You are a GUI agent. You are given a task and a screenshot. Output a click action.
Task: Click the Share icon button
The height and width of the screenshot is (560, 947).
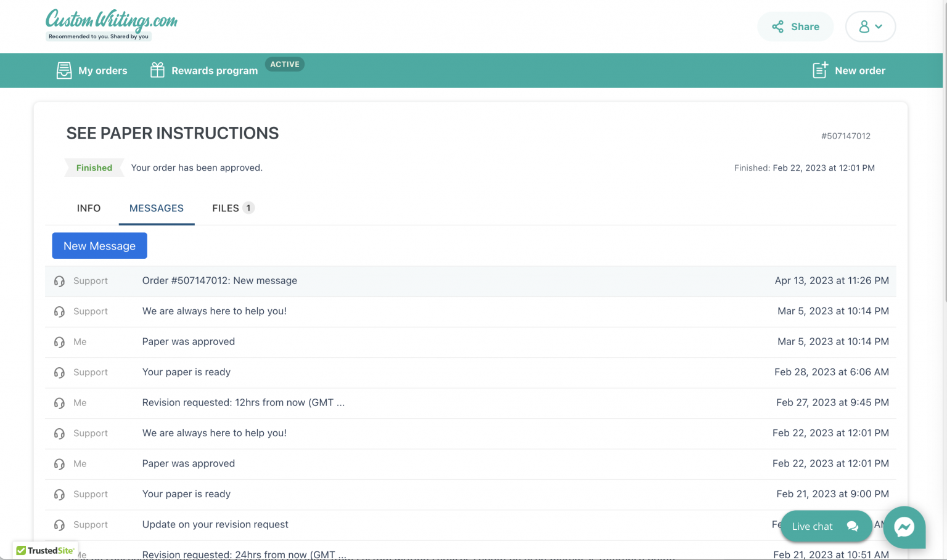(778, 26)
